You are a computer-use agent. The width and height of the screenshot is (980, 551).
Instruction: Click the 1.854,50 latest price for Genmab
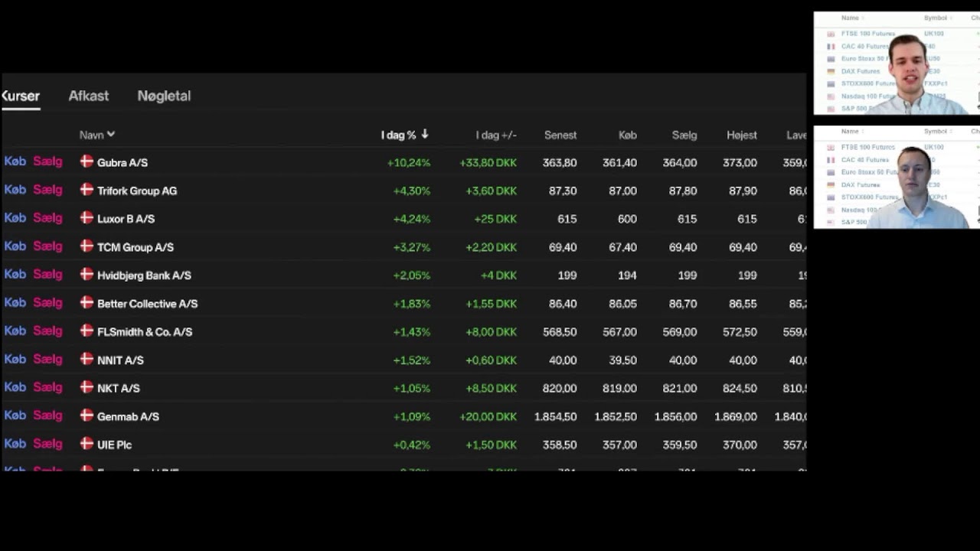556,417
